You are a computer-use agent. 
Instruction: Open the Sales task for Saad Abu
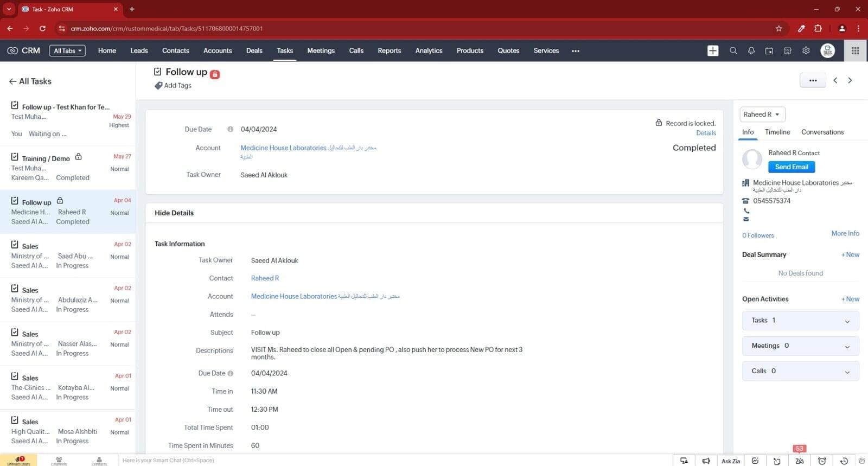(x=68, y=256)
